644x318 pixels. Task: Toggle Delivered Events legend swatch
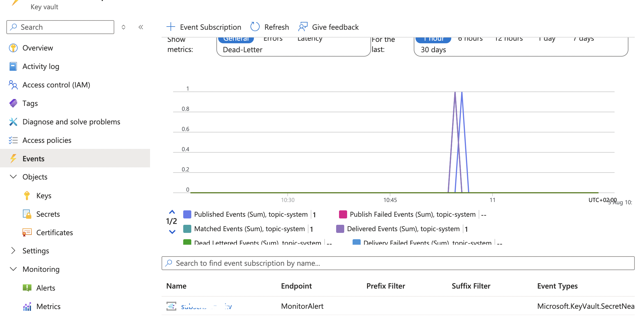[340, 229]
